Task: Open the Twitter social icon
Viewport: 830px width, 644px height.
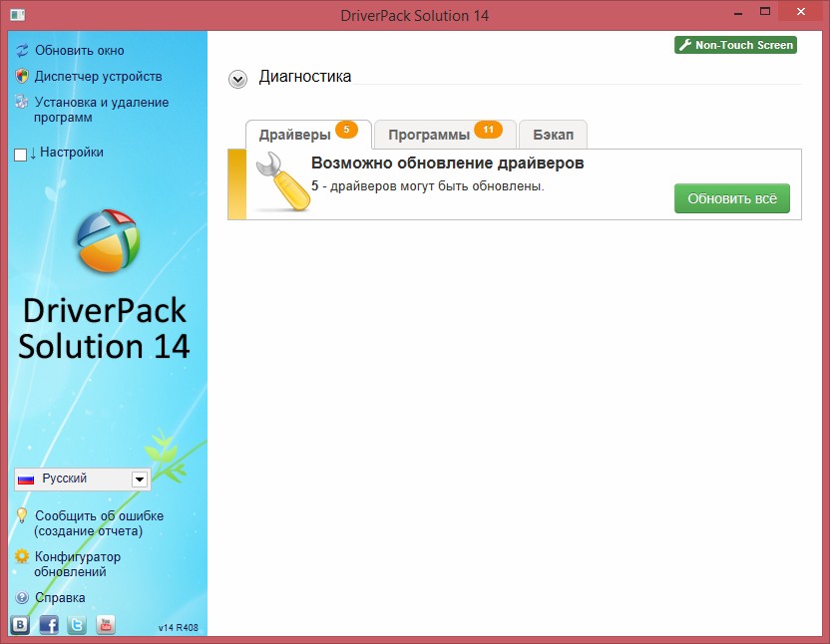Action: point(77,625)
